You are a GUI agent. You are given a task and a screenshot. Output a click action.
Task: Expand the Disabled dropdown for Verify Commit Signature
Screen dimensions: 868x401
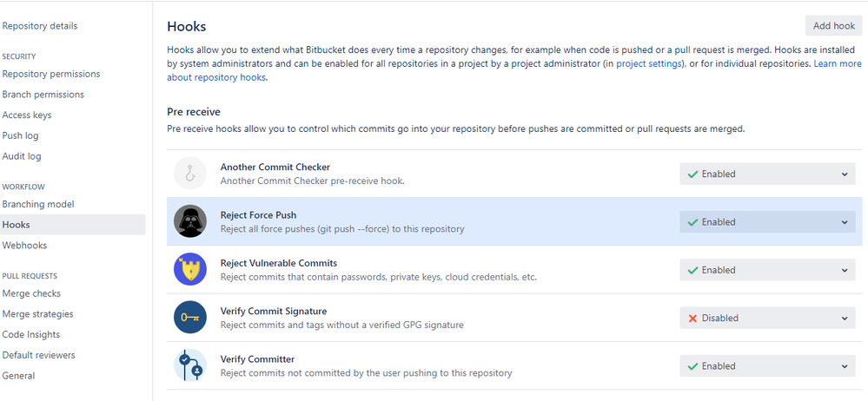pos(767,318)
